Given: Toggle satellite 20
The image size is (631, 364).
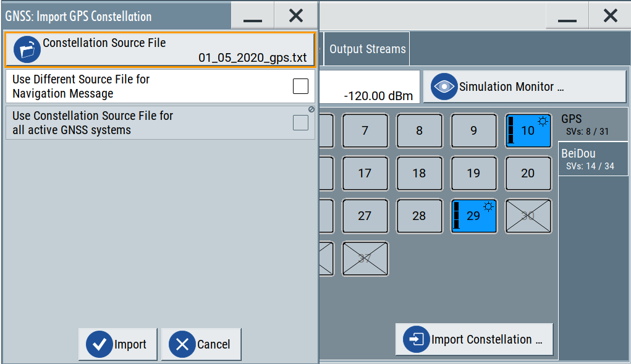Looking at the screenshot, I should pos(528,174).
